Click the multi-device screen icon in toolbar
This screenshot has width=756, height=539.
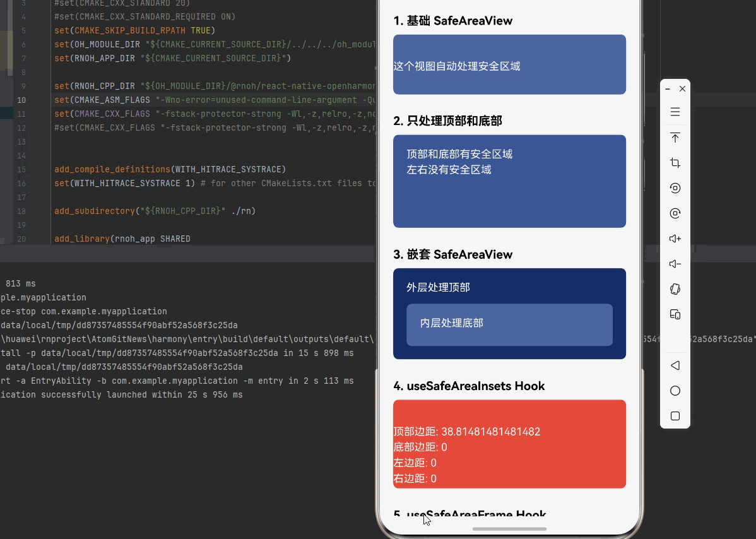[675, 314]
